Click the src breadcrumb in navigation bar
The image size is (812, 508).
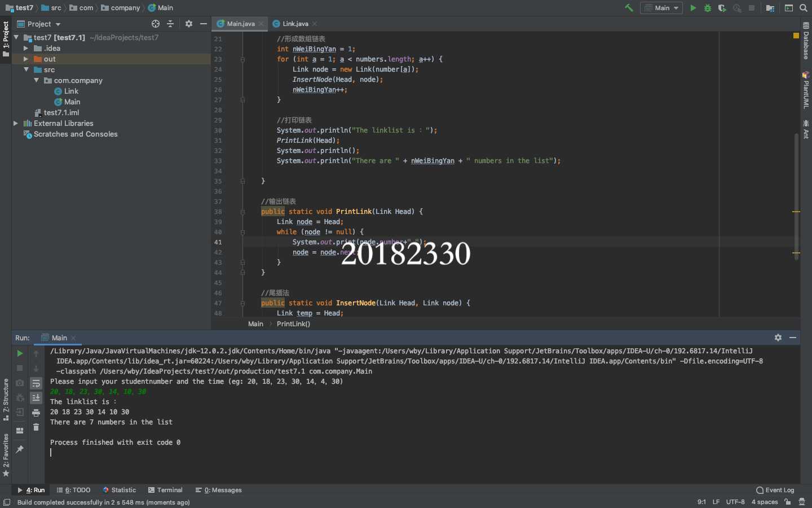(51, 8)
